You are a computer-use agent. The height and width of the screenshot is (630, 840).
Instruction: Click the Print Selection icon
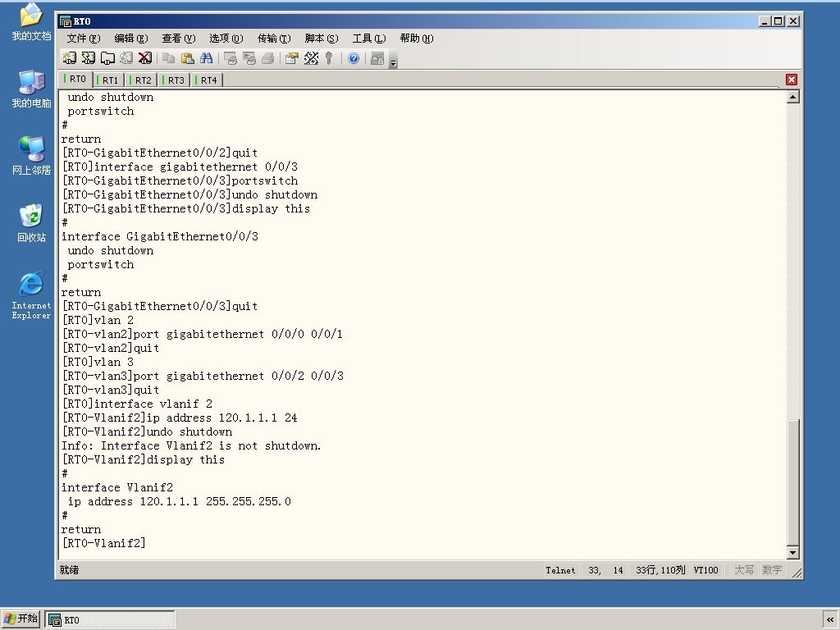point(249,58)
